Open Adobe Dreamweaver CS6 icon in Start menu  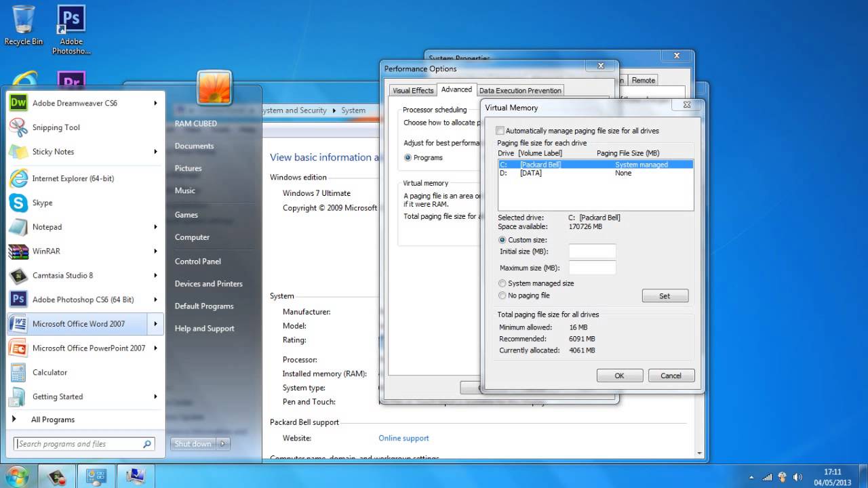pyautogui.click(x=18, y=103)
